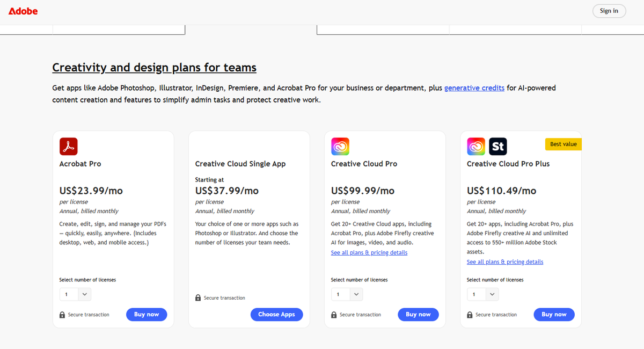This screenshot has height=349, width=644.
Task: Click the Creative Cloud Pro Plus title
Action: 508,164
